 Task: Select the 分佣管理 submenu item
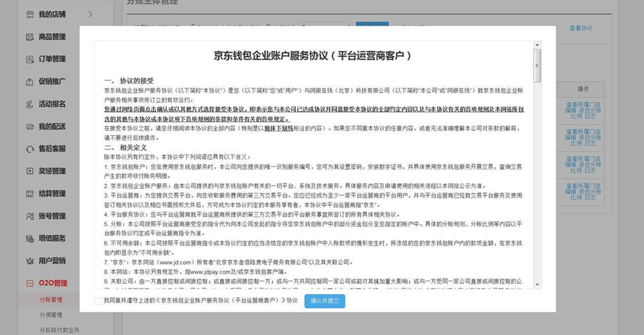click(x=51, y=315)
